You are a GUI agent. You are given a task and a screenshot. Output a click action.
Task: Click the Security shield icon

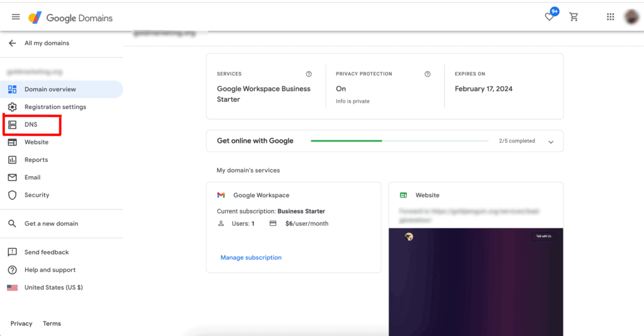click(x=13, y=195)
